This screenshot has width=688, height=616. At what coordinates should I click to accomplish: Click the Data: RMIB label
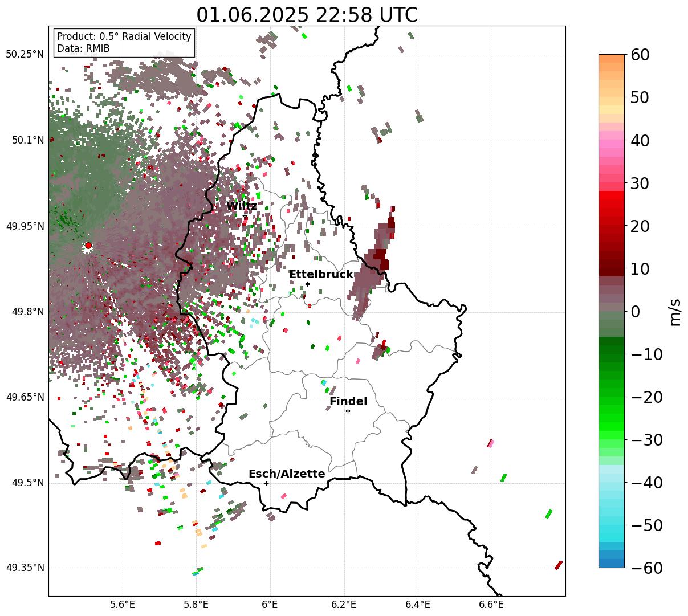click(83, 48)
